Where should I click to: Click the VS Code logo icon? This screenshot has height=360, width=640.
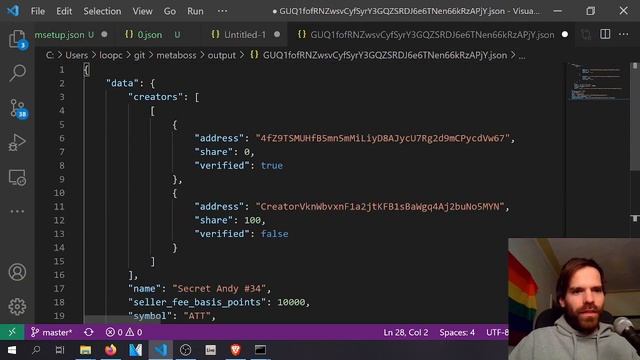tap(13, 11)
